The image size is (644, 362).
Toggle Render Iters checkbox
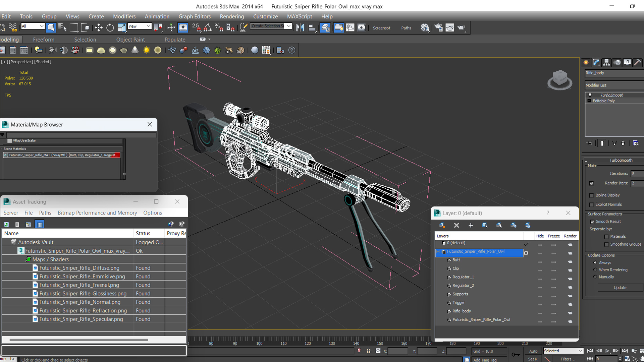pyautogui.click(x=592, y=183)
